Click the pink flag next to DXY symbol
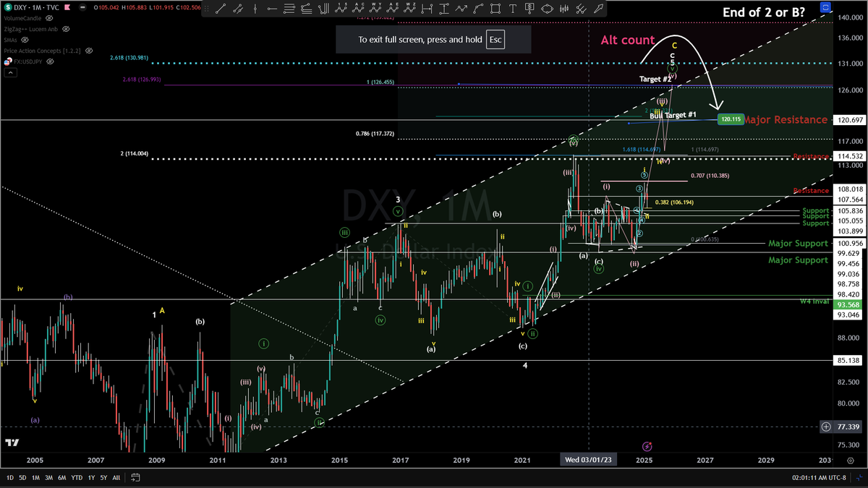The height and width of the screenshot is (488, 868). (x=67, y=7)
